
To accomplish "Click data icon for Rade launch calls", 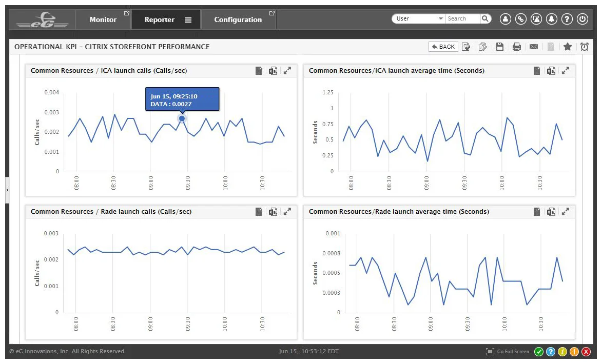I will [x=259, y=212].
